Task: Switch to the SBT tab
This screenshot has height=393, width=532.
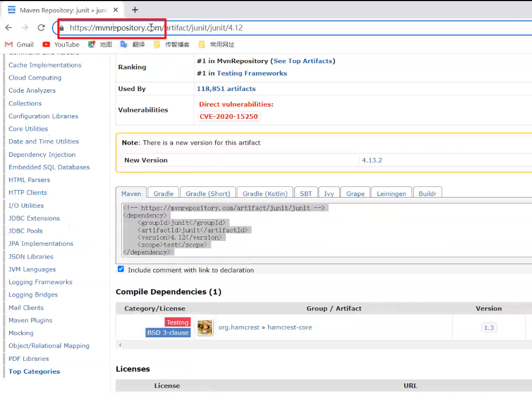Action: point(306,193)
